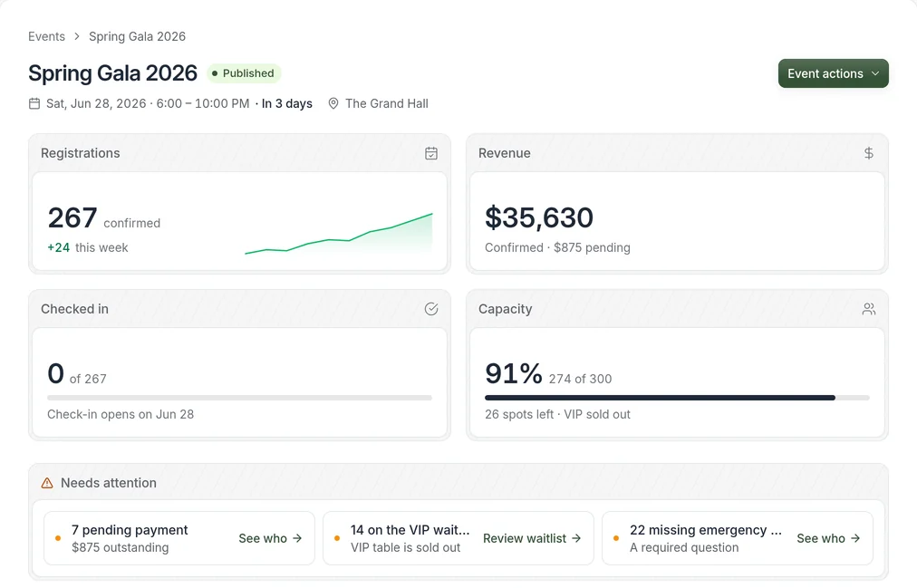The image size is (917, 588).
Task: Click the check-in progress bar
Action: pos(240,398)
